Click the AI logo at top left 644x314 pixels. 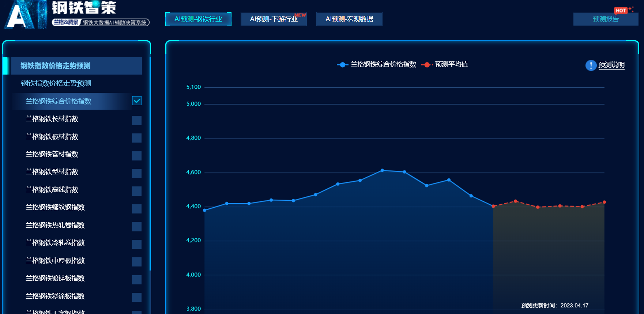coord(25,15)
